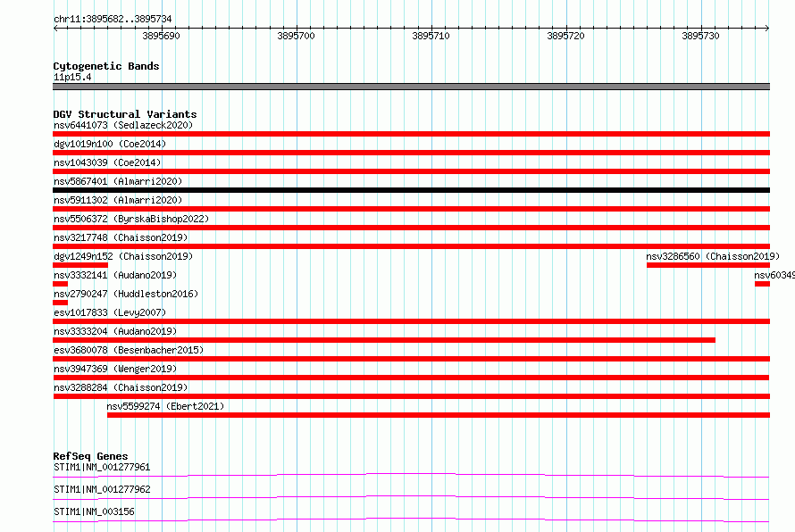Open variant nsv5867401 (Almarri2020) label
The image size is (795, 532).
118,181
